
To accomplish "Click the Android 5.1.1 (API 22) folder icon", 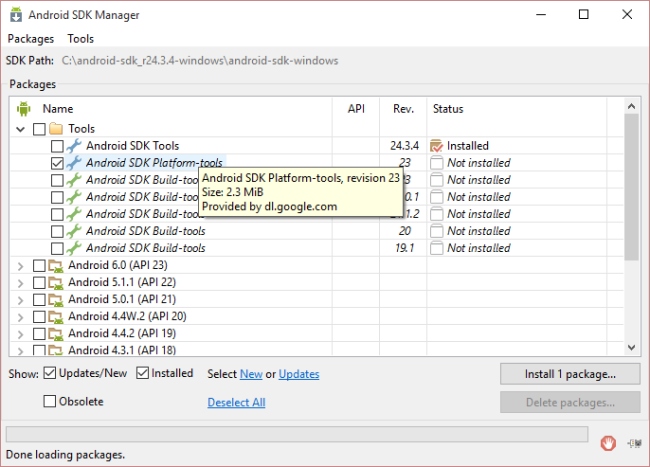I will [56, 283].
